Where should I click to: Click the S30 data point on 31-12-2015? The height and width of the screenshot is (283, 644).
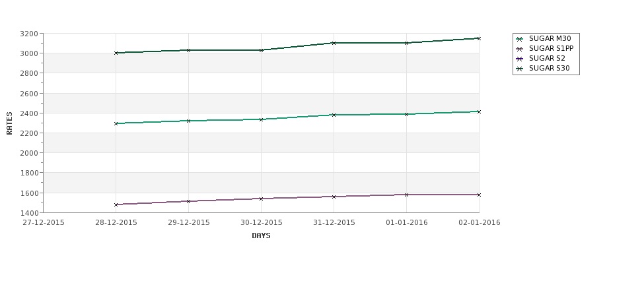(334, 43)
